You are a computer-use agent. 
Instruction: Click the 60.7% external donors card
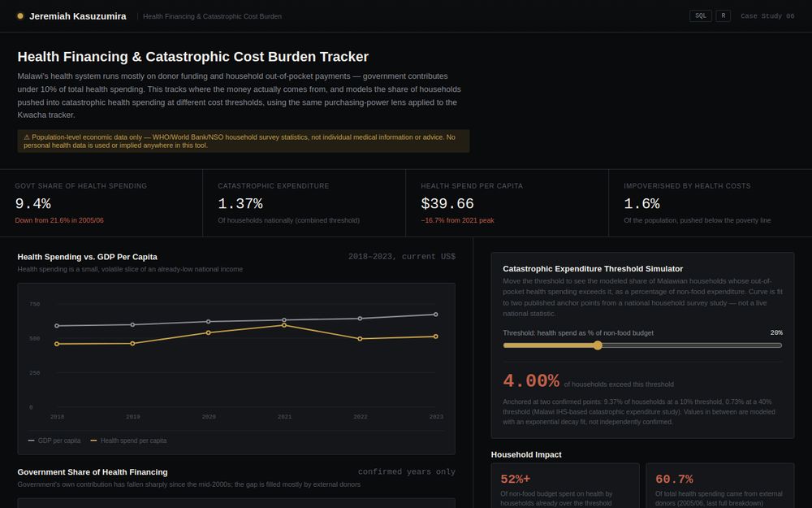[719, 486]
